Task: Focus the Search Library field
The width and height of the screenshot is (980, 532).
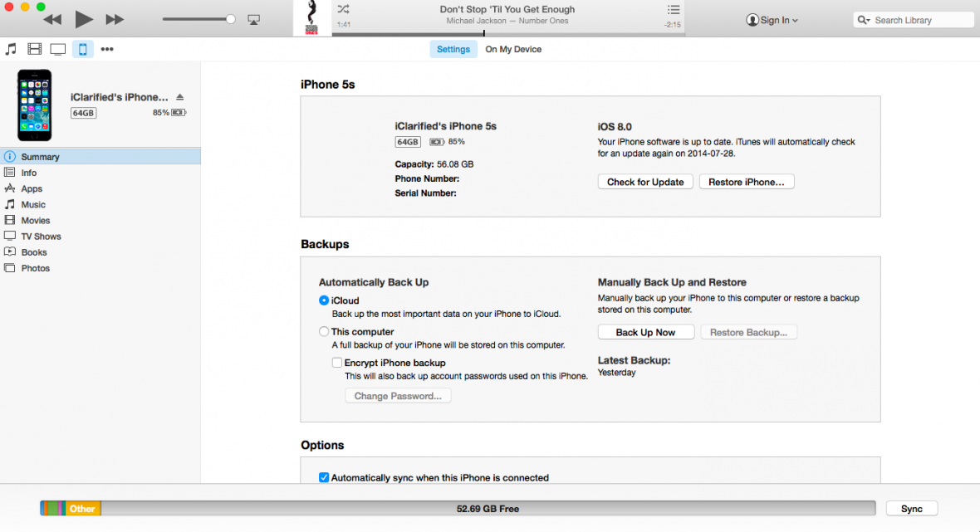Action: (913, 20)
